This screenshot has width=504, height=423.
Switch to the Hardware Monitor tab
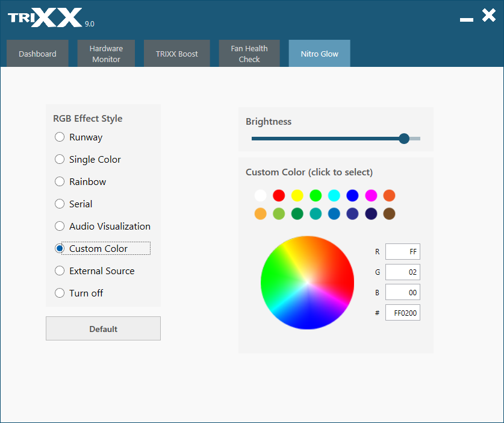pyautogui.click(x=106, y=54)
